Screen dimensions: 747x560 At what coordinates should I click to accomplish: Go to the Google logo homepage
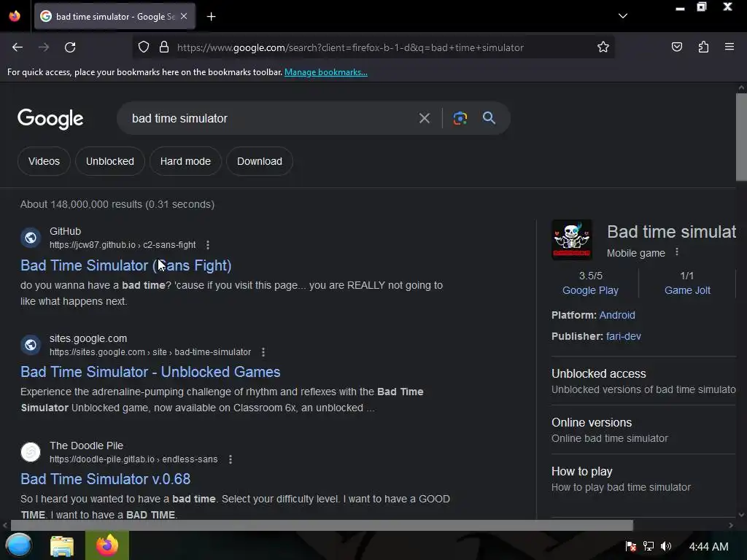50,119
